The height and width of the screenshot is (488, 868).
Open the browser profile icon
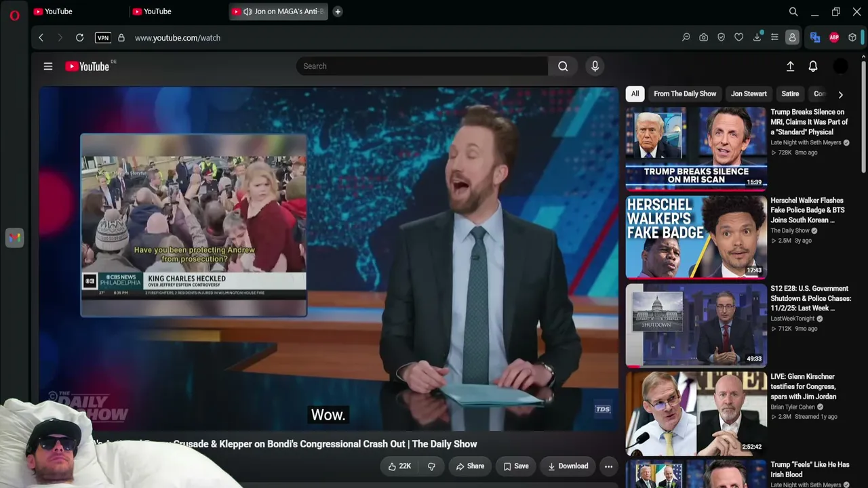pyautogui.click(x=792, y=38)
